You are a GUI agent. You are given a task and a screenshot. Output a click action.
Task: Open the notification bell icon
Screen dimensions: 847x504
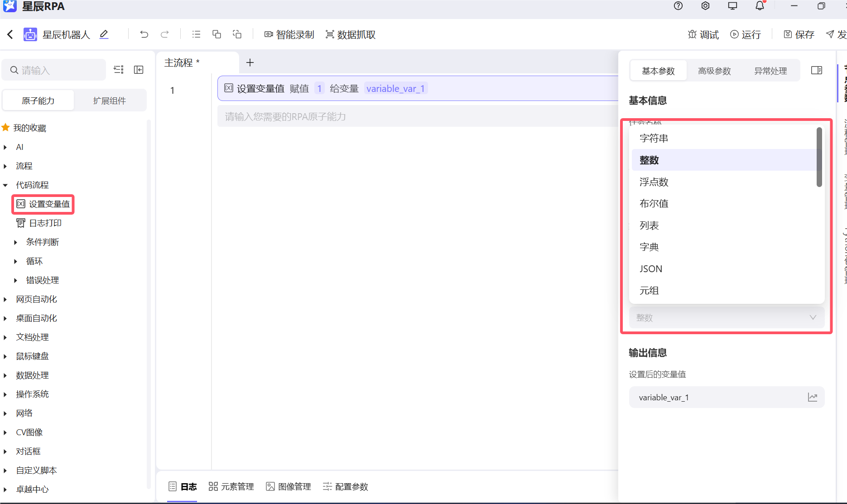coord(760,6)
